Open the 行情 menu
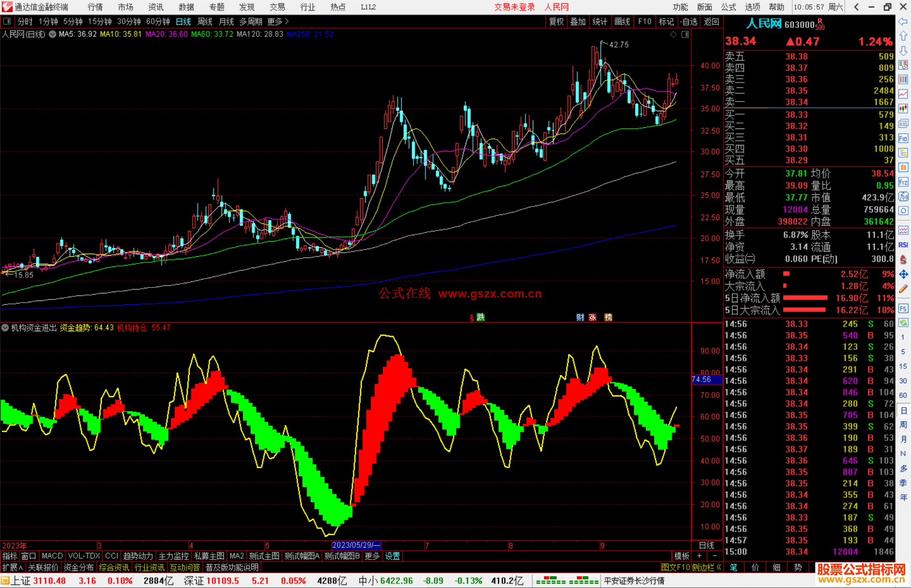911x588 pixels. tap(95, 7)
